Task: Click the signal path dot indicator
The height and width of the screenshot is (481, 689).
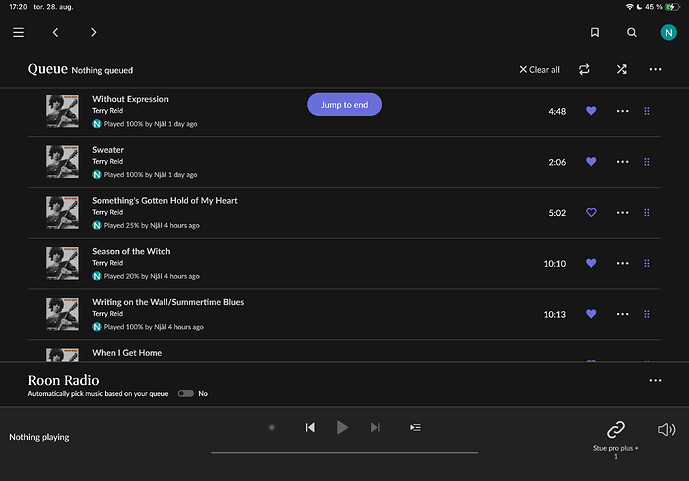Action: coord(272,427)
